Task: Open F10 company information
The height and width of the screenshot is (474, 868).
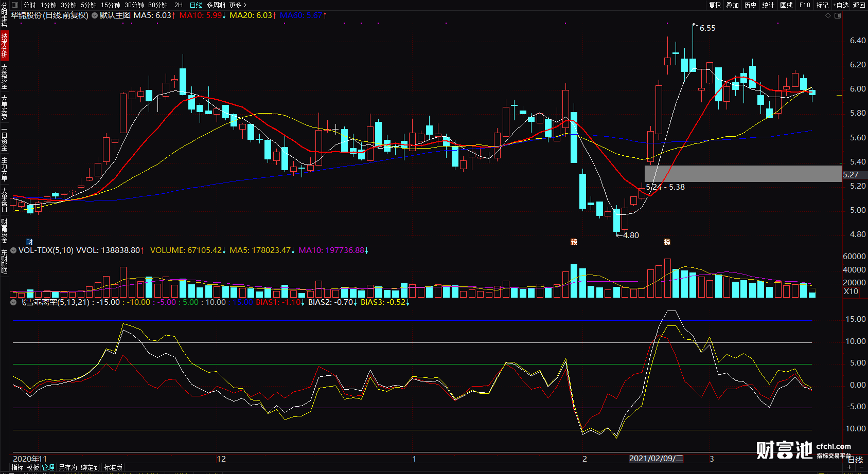Action: (x=805, y=5)
